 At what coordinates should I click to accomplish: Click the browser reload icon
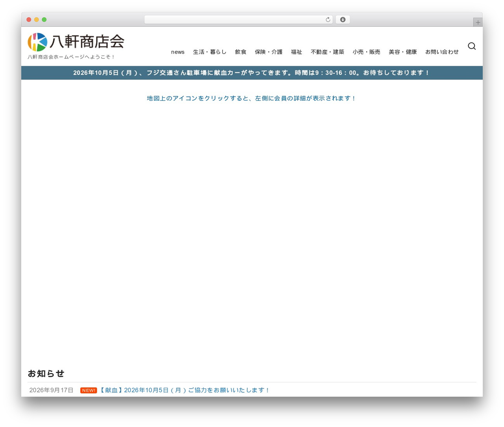pos(328,20)
